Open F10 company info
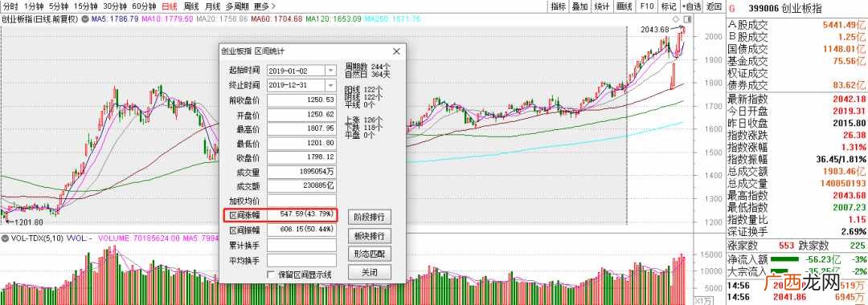 coord(646,6)
